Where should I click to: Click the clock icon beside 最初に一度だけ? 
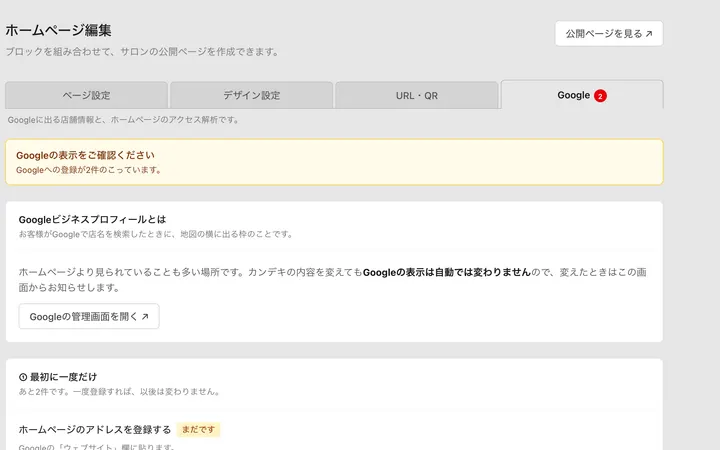pos(23,377)
